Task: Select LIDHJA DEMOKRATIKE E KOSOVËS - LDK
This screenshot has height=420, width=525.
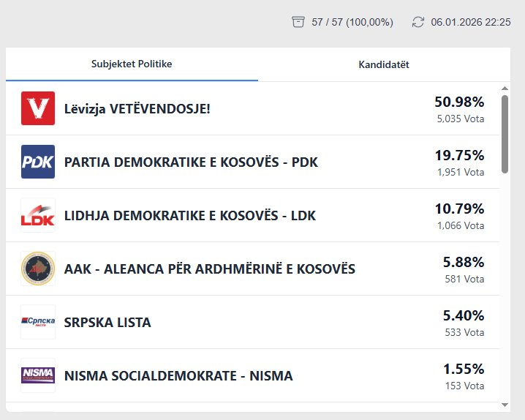Action: tap(190, 215)
